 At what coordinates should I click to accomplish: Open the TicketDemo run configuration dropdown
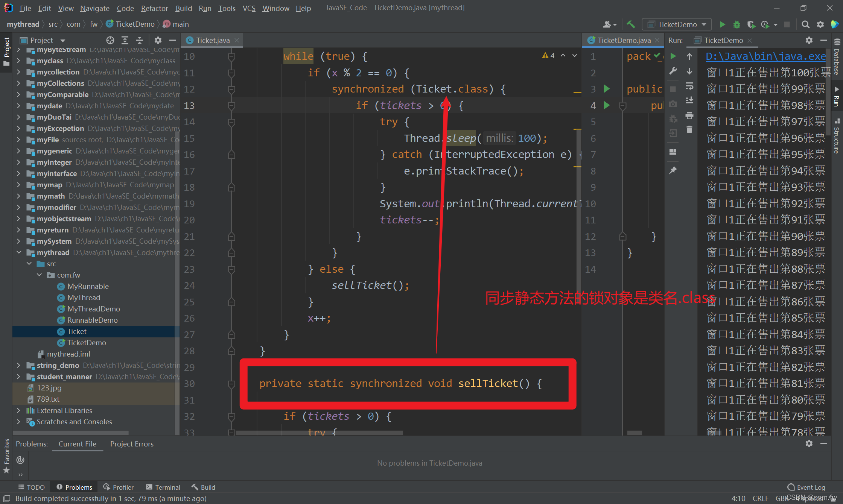(x=677, y=24)
